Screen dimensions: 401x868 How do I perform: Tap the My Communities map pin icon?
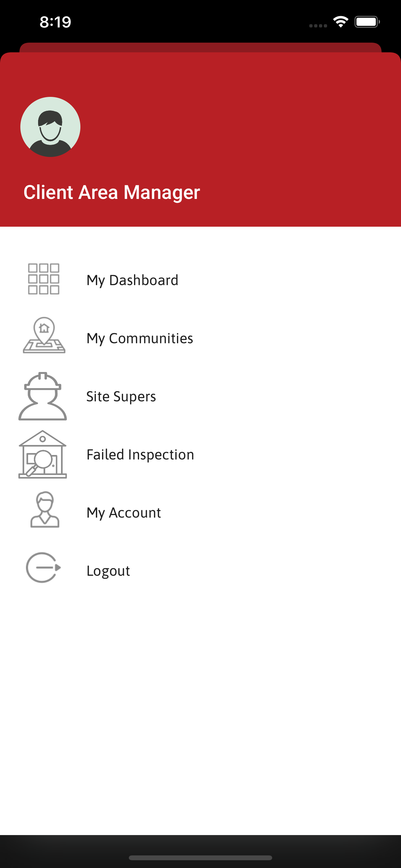coord(44,335)
